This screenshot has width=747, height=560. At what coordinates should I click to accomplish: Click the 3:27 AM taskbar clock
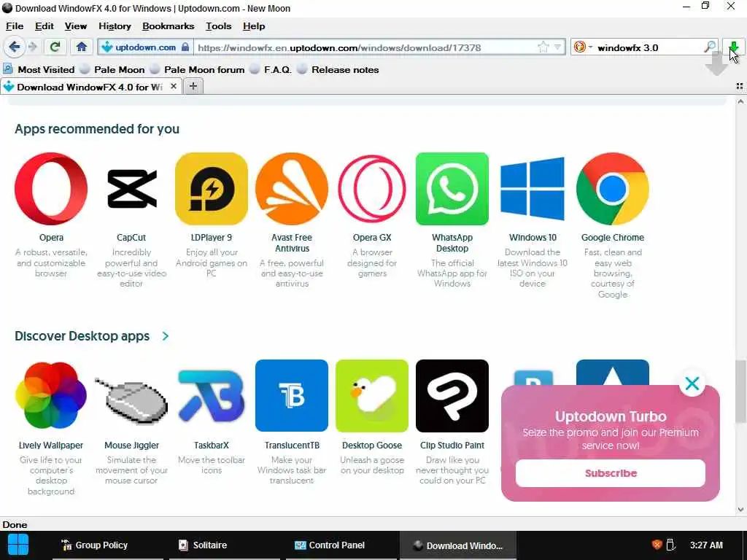click(706, 545)
